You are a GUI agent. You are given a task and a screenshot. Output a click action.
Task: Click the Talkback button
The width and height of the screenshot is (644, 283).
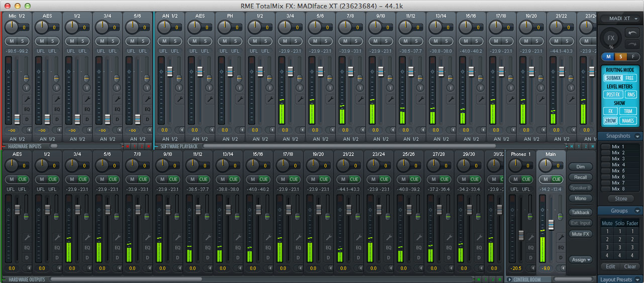(x=581, y=213)
